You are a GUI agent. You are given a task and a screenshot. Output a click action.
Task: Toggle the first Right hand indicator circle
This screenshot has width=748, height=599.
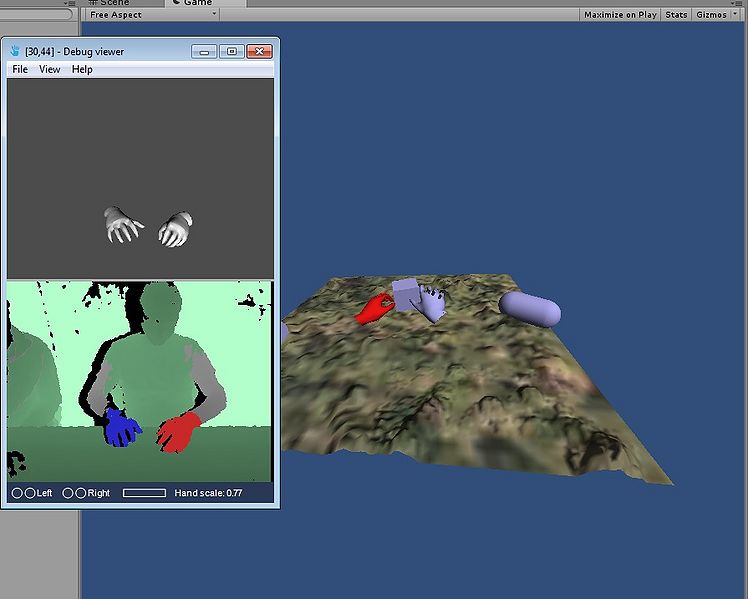(68, 493)
